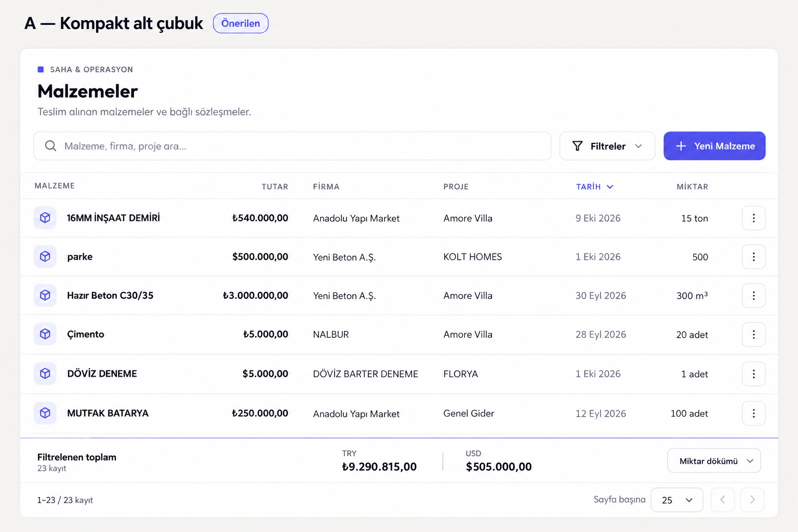The image size is (798, 532).
Task: Click the amount ₺540.000,00
Action: pos(260,218)
